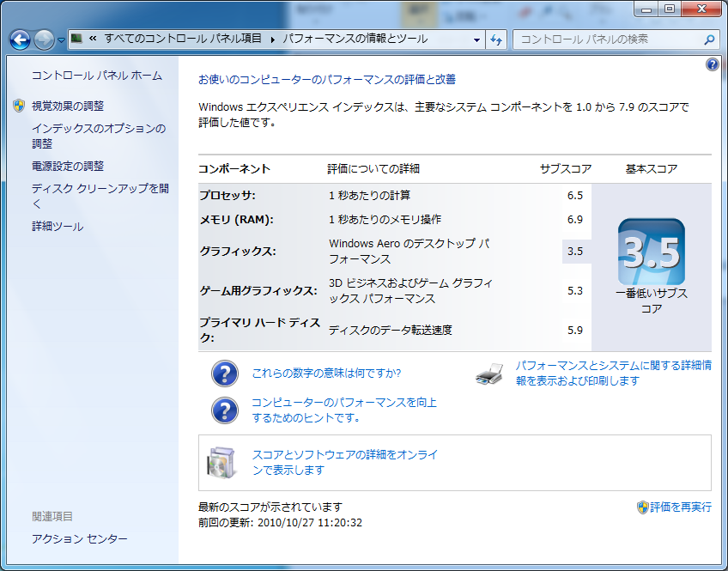Screen dimensions: 728x571
Task: Click the back navigation arrow button
Action: coord(21,39)
